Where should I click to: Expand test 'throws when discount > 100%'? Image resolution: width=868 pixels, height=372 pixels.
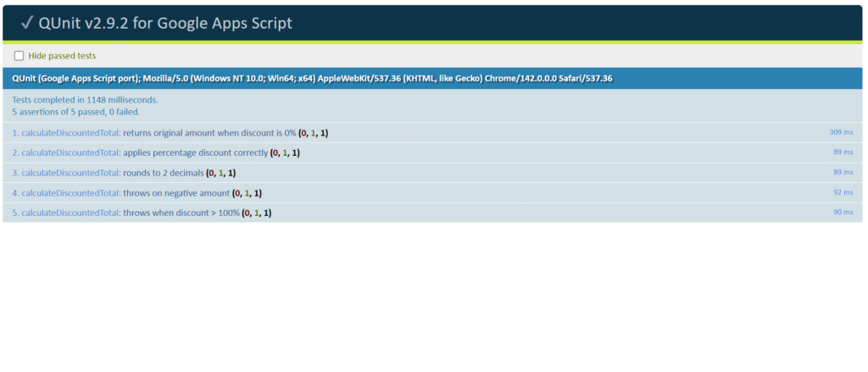(181, 213)
